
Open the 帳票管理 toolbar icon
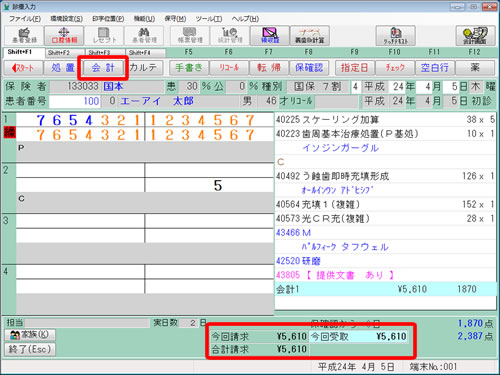(190, 35)
